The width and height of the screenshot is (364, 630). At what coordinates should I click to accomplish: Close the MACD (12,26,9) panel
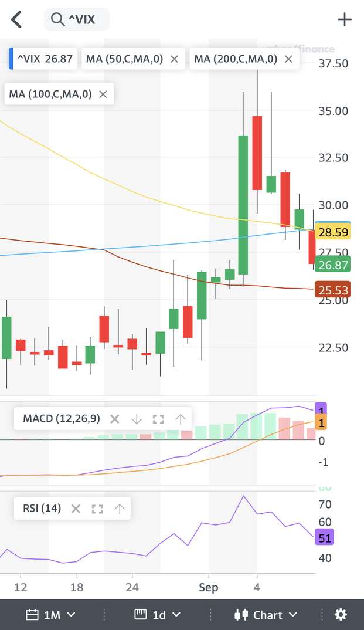click(x=115, y=419)
